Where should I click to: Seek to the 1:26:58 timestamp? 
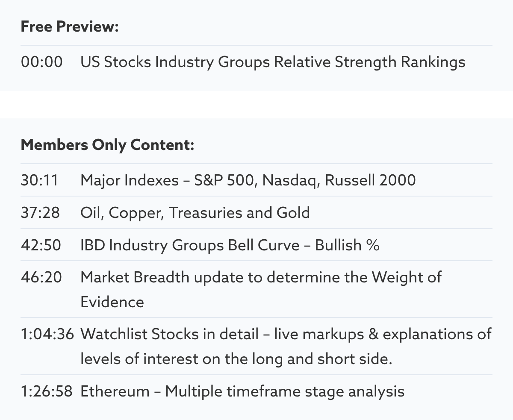point(47,391)
